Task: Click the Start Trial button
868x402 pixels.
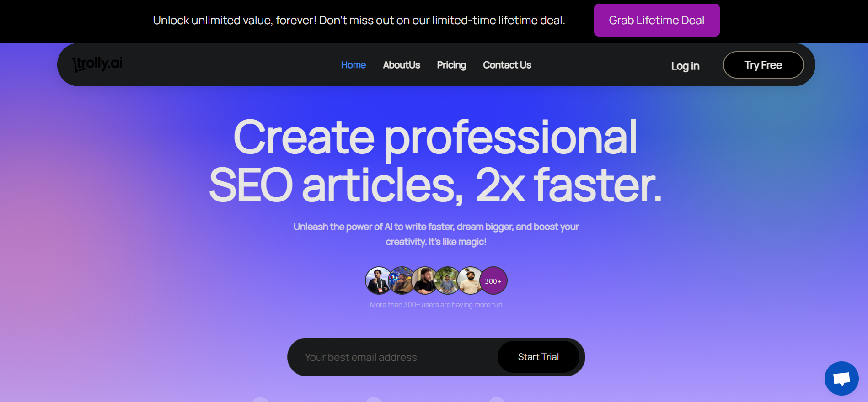Action: pyautogui.click(x=538, y=357)
